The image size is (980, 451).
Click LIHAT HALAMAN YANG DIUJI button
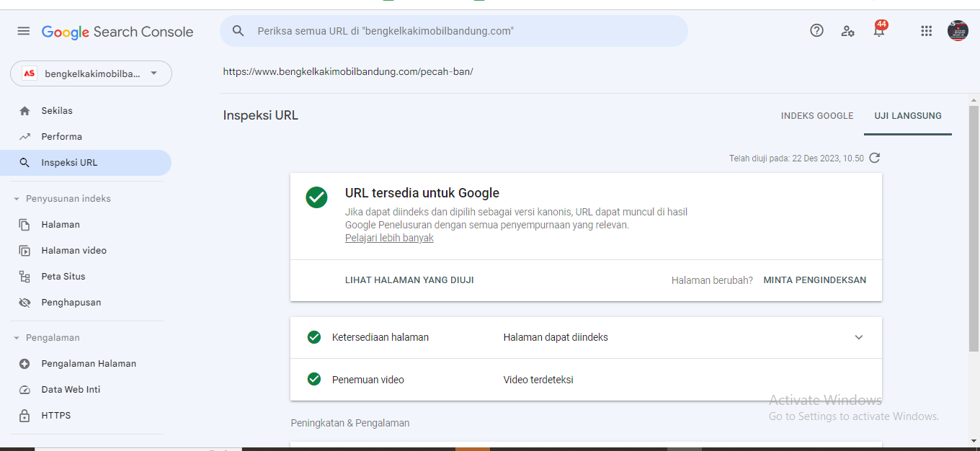pyautogui.click(x=409, y=280)
